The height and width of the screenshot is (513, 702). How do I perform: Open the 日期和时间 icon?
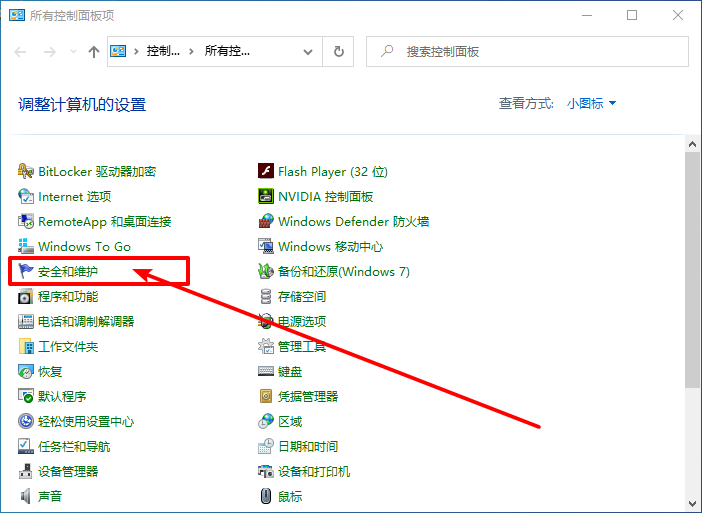click(266, 447)
